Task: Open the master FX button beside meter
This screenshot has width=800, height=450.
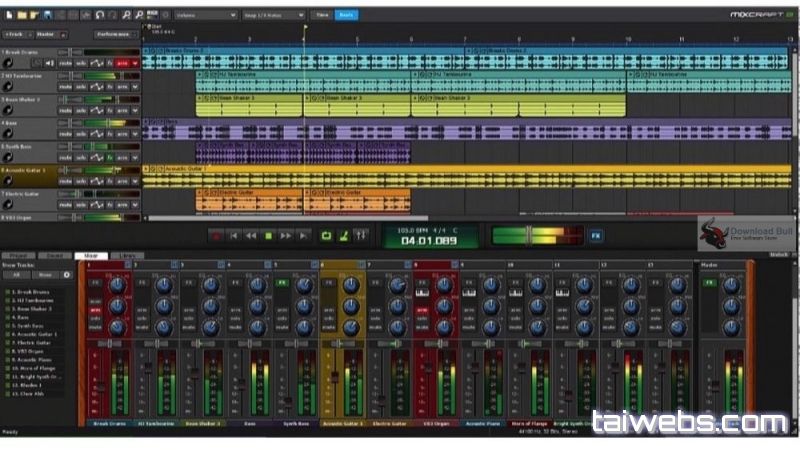Action: point(595,235)
